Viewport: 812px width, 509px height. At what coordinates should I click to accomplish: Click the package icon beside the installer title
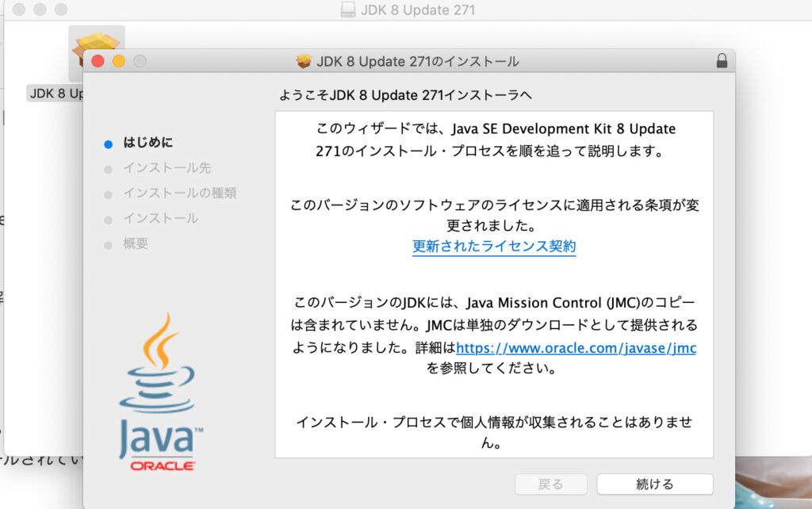[304, 61]
